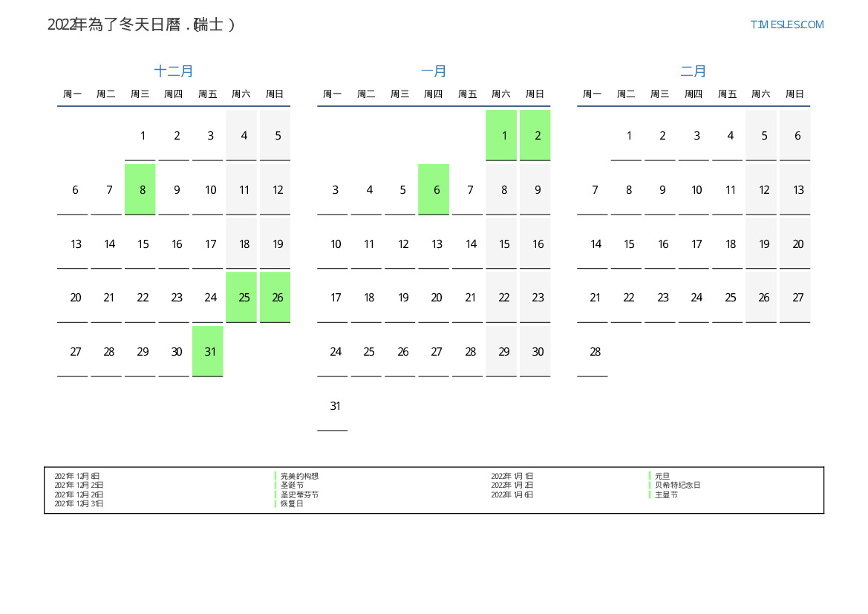
Task: Click the 圣诞节 legend entry
Action: 292,486
